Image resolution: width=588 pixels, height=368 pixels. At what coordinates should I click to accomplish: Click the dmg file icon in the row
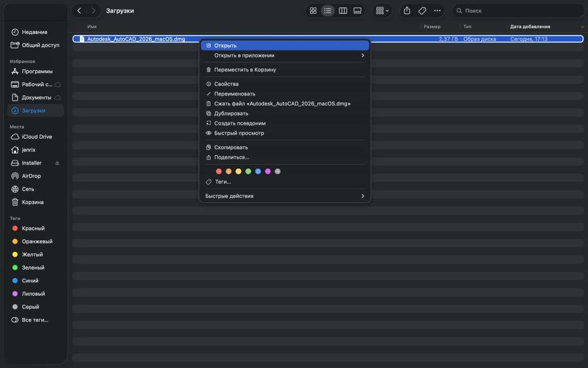pyautogui.click(x=82, y=39)
